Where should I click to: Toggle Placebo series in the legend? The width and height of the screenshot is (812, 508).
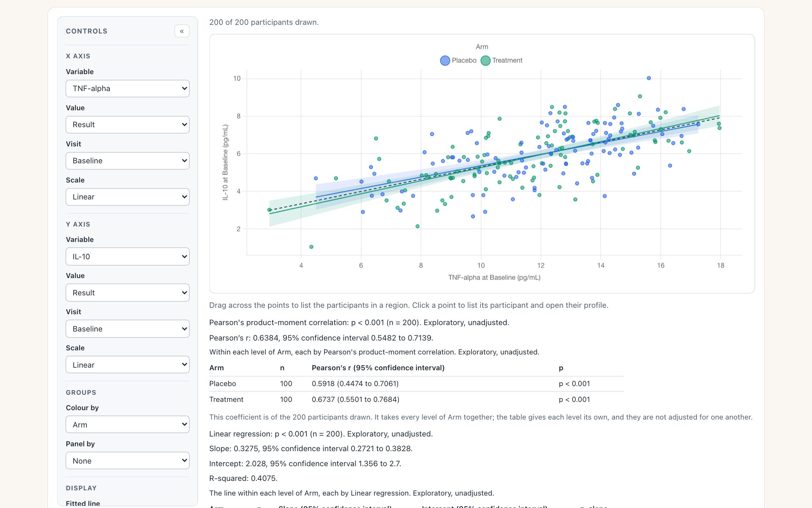pos(458,61)
